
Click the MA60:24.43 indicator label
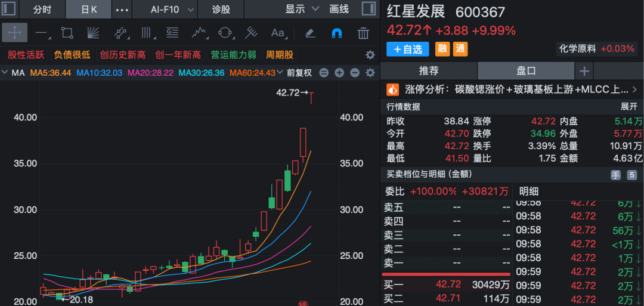[x=252, y=73]
